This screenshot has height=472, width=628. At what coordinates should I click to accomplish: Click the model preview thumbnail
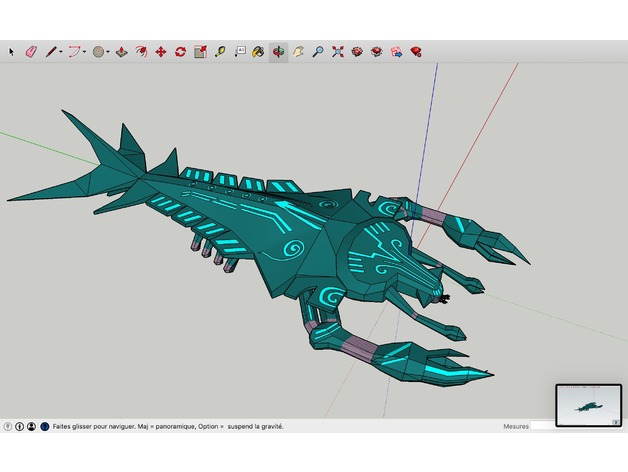(587, 404)
